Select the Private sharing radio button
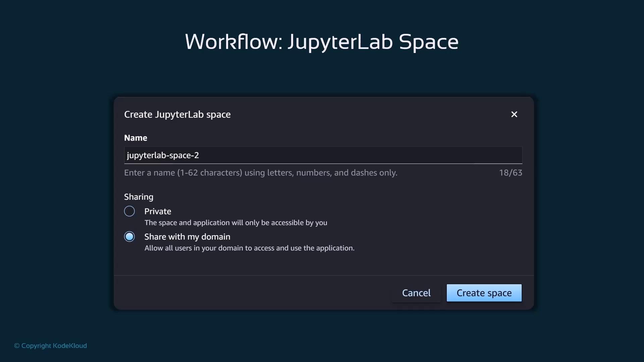The height and width of the screenshot is (362, 644). (129, 211)
